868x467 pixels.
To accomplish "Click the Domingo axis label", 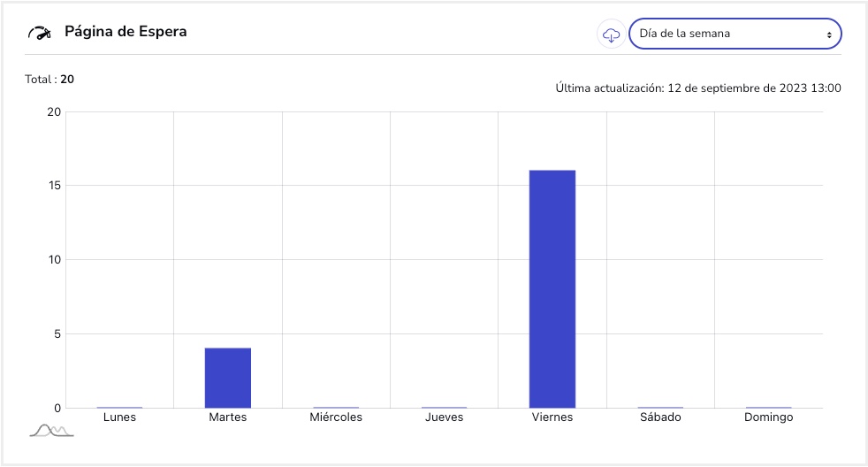I will (768, 417).
